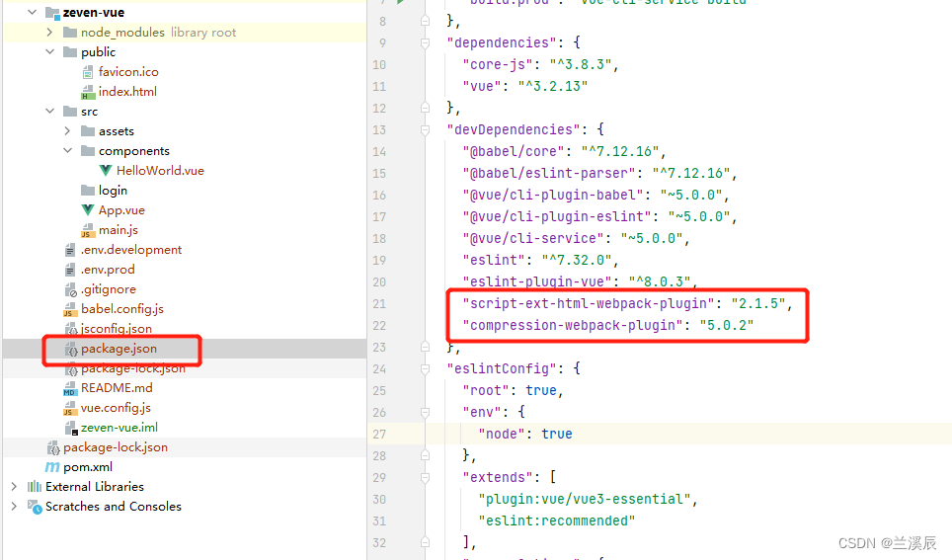Expand External Libraries node
Screen dimensions: 952x560
[x=14, y=487]
